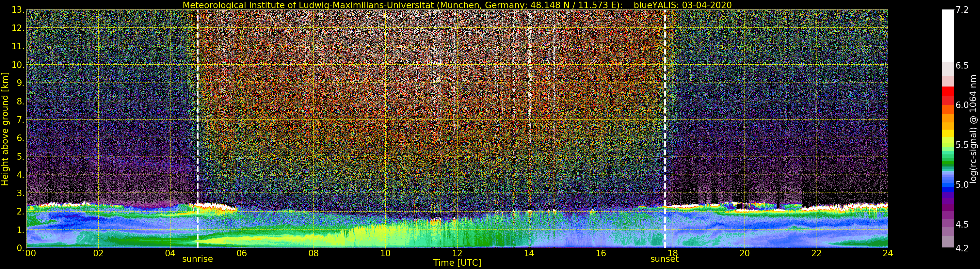980x269 pixels.
Task: Click the 06 tick on time axis
Action: click(242, 253)
